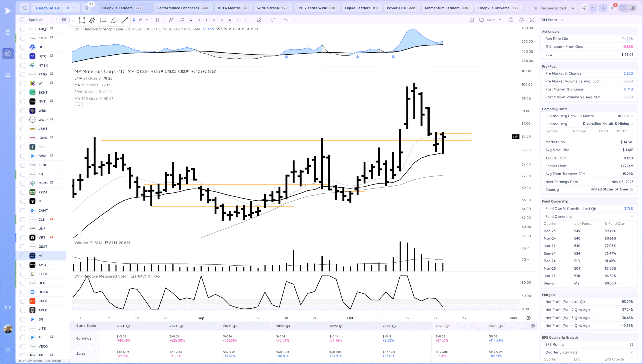This screenshot has width=643, height=364.
Task: Toggle the select-all Symbol checkbox
Action: (x=23, y=20)
